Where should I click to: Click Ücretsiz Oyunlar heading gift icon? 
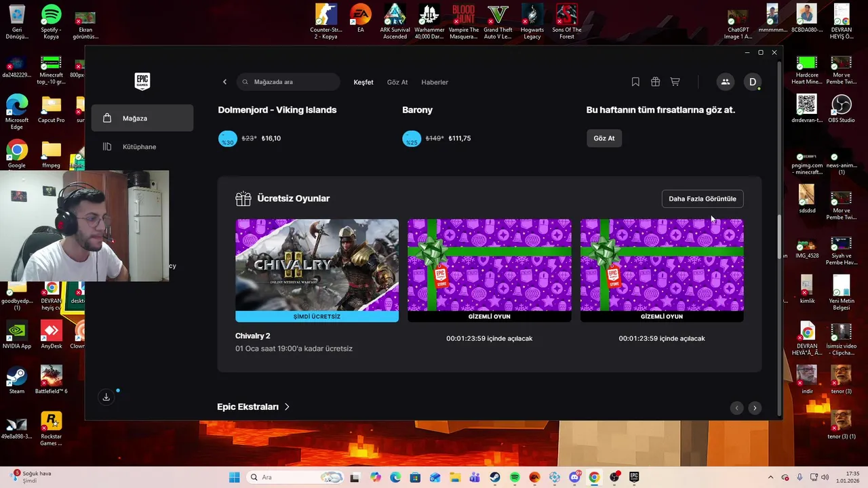coord(243,199)
